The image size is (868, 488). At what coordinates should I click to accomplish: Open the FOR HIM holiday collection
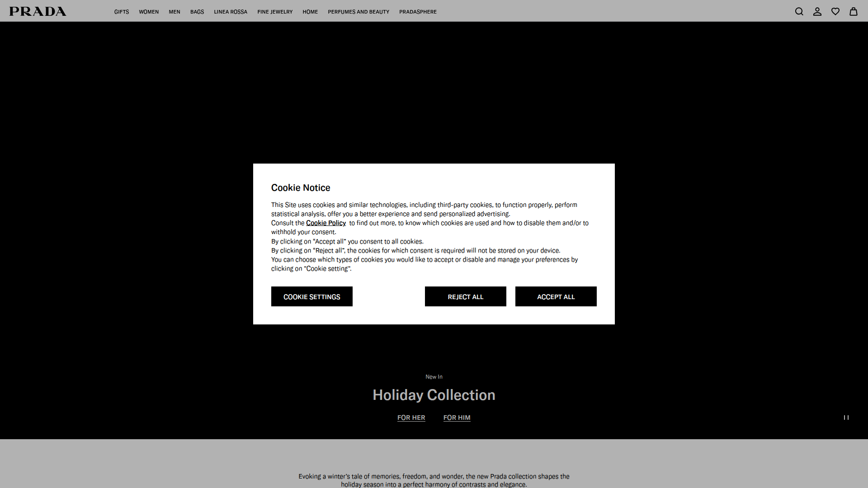coord(457,418)
